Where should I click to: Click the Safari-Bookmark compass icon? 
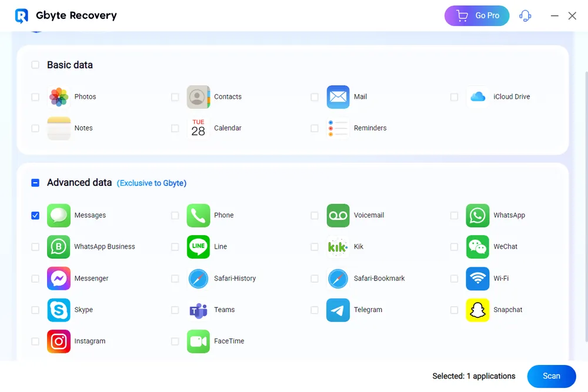(338, 279)
